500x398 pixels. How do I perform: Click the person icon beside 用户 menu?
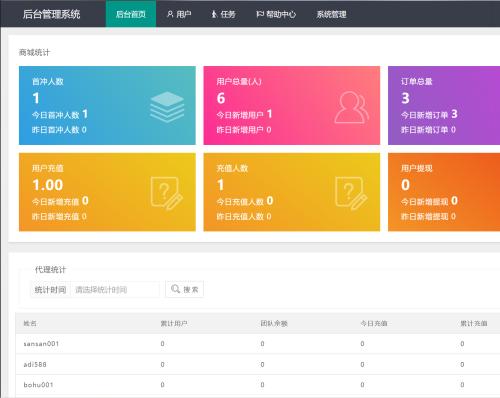click(170, 14)
